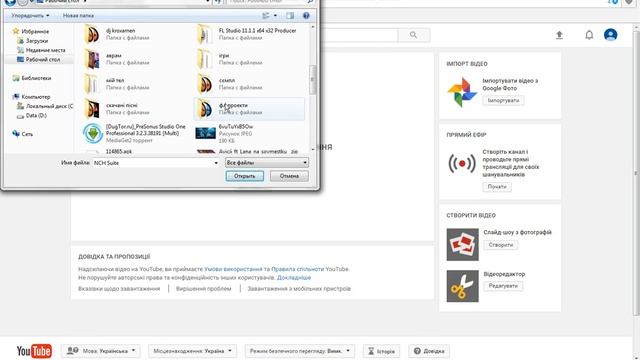The image size is (640, 360).
Task: Click the video editor scissors icon
Action: coord(462,286)
